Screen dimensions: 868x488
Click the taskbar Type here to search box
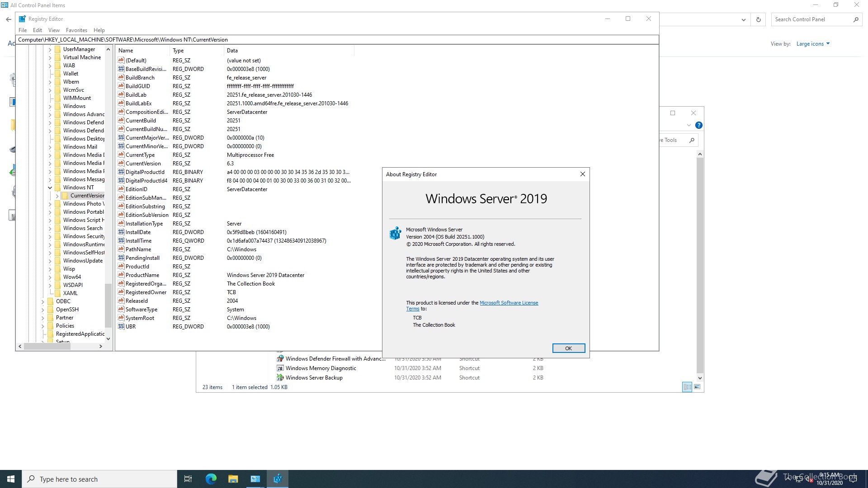pyautogui.click(x=99, y=479)
